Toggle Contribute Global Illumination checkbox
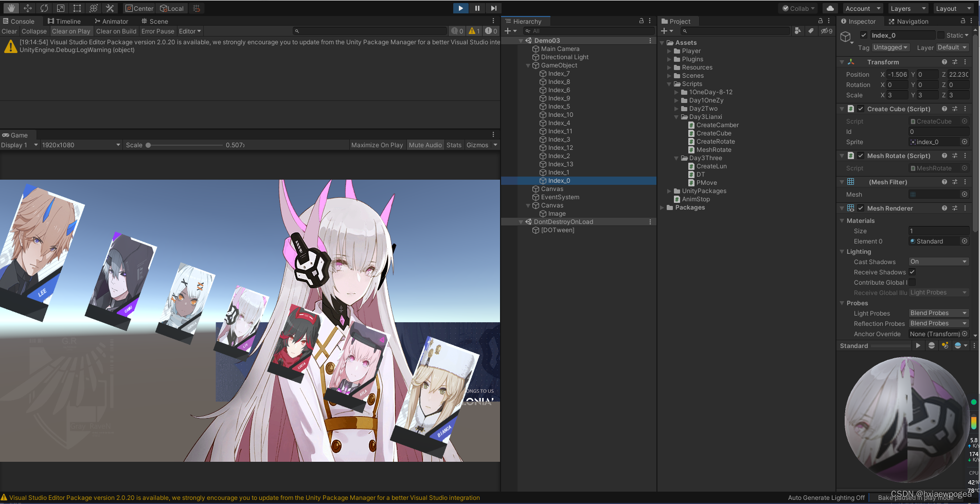Image resolution: width=980 pixels, height=504 pixels. coord(912,282)
